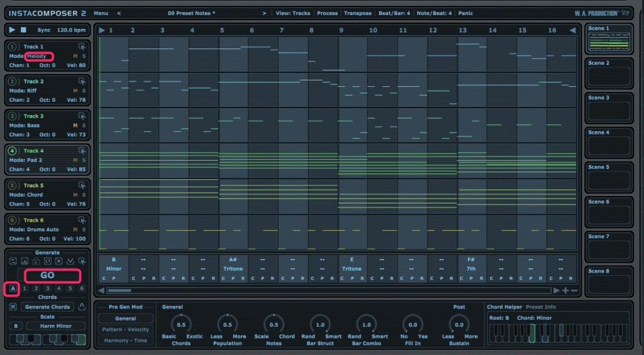Adjust the Sustain knob

point(459,325)
